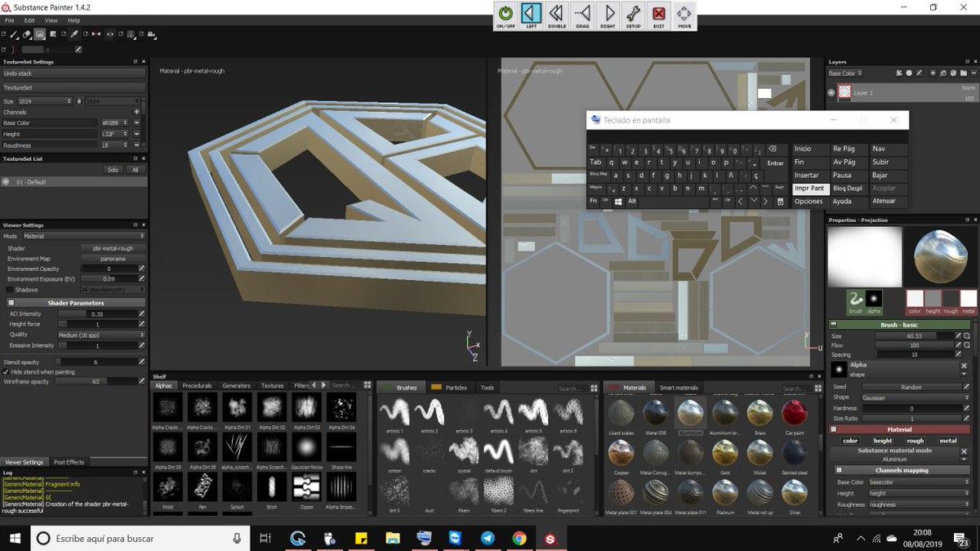Open the View menu
Screen dimensions: 980x551
pyautogui.click(x=51, y=20)
